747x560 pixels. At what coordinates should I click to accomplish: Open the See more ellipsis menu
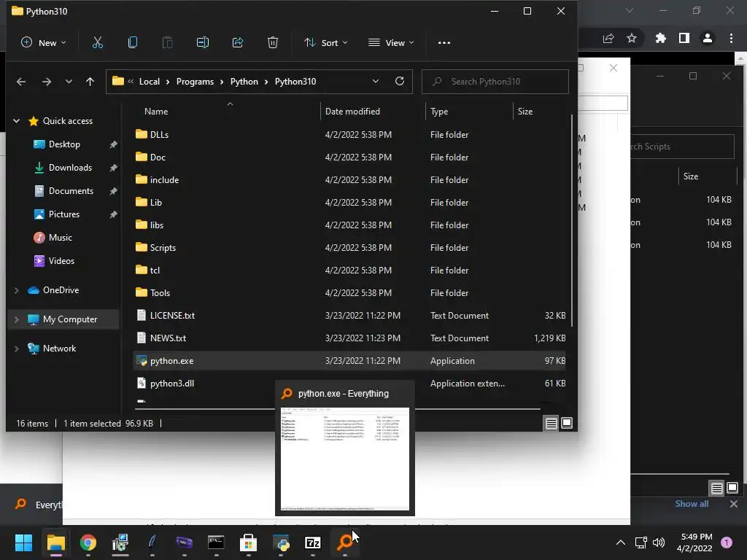pos(444,43)
